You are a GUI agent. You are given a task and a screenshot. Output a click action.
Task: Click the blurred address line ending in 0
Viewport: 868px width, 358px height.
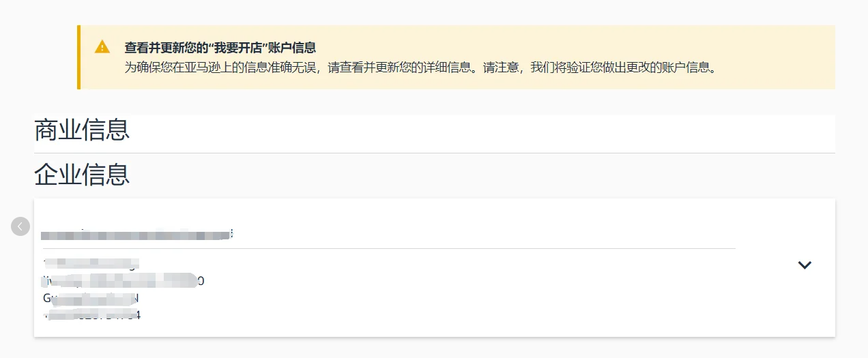[123, 281]
